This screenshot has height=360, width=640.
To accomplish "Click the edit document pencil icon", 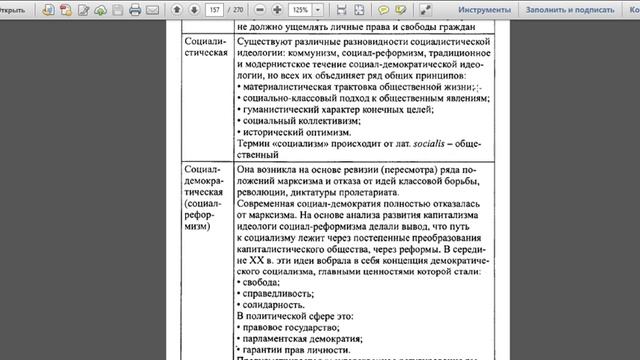I will (x=83, y=10).
